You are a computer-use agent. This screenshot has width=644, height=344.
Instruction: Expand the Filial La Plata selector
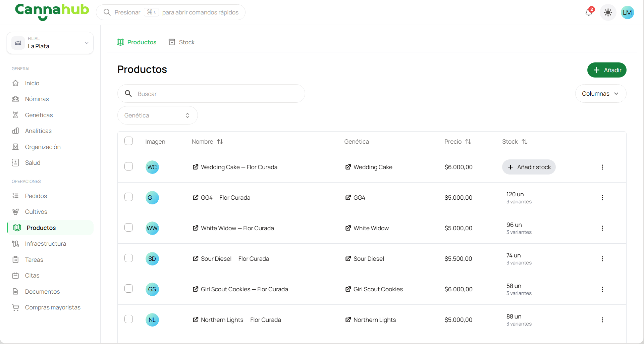pyautogui.click(x=50, y=43)
